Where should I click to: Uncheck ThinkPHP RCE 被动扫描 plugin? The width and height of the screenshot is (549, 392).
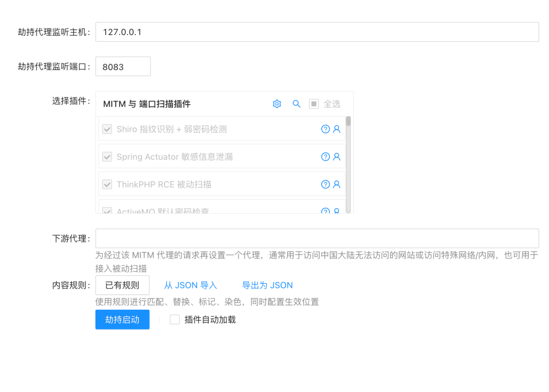tap(107, 184)
